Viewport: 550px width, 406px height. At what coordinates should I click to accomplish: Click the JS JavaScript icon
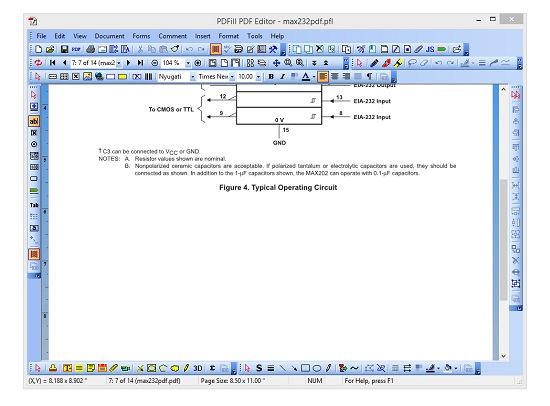(430, 49)
